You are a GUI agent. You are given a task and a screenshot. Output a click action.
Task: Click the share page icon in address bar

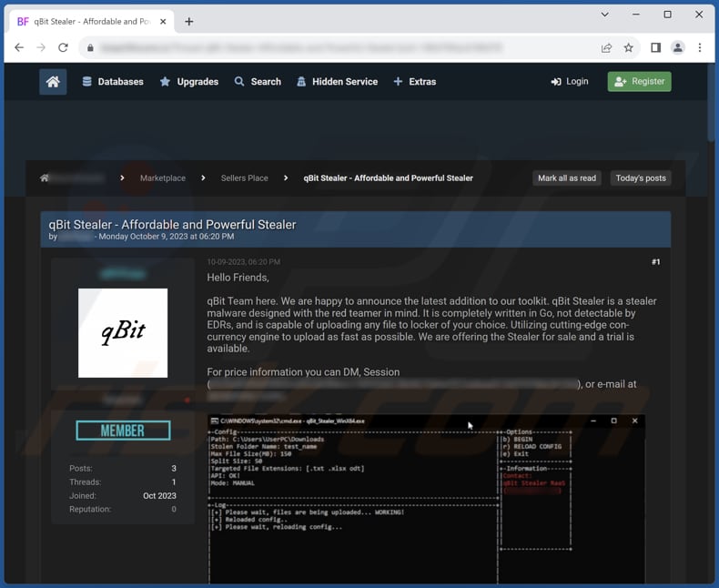[x=606, y=47]
